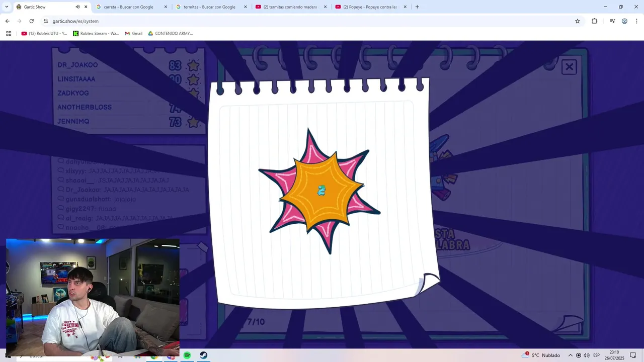The height and width of the screenshot is (362, 644).
Task: Open Spotify from the taskbar
Action: pos(187,355)
